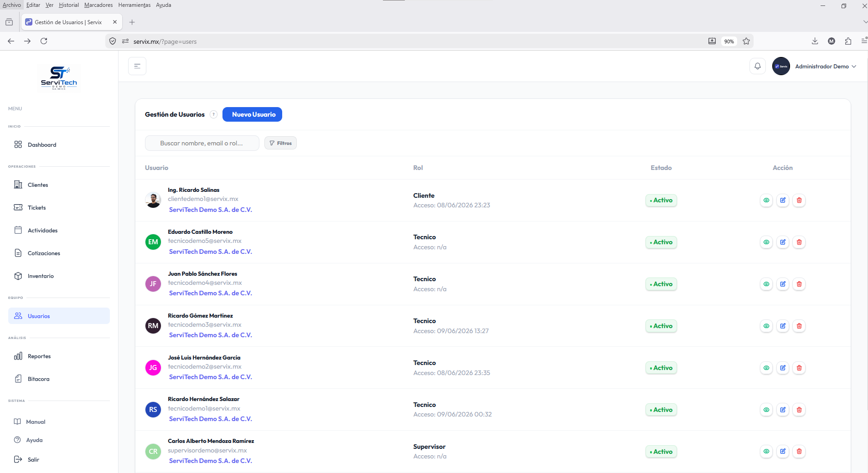Select Usuarios sidebar item
The width and height of the screenshot is (868, 473).
tap(59, 316)
